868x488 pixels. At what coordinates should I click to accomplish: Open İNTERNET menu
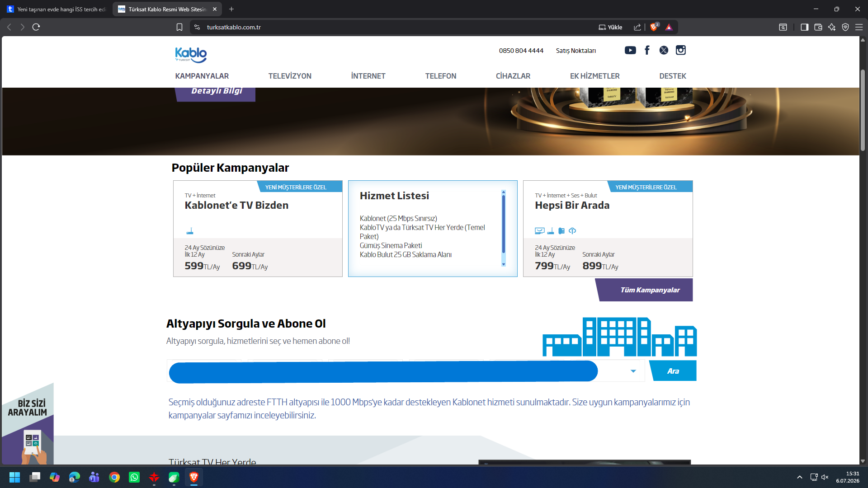[x=368, y=76]
